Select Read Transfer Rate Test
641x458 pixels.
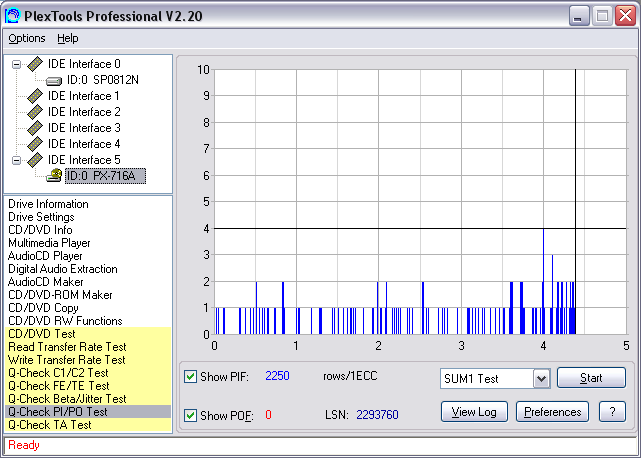pyautogui.click(x=88, y=347)
